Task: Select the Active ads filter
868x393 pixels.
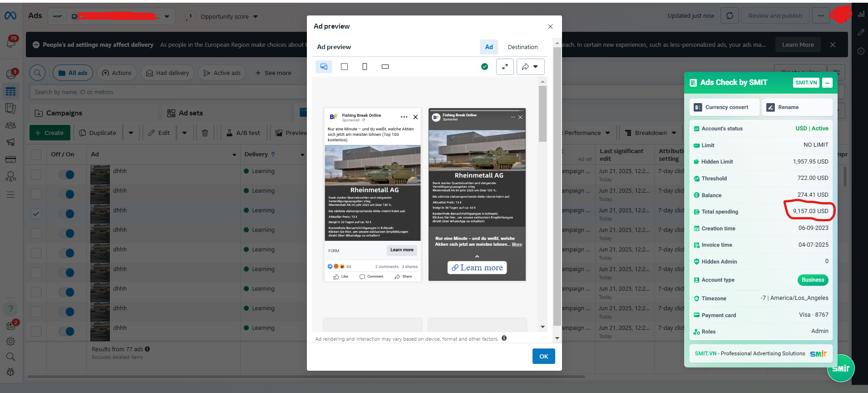Action: coord(222,73)
